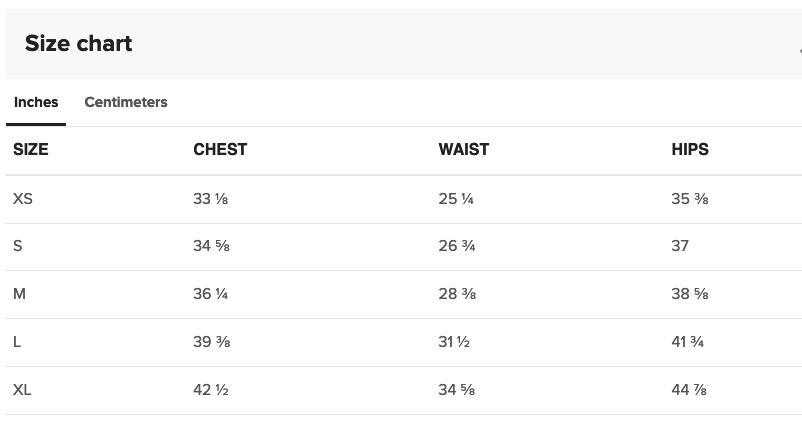Screen dimensions: 802x445
Task: Click the Size chart heading
Action: click(x=78, y=43)
